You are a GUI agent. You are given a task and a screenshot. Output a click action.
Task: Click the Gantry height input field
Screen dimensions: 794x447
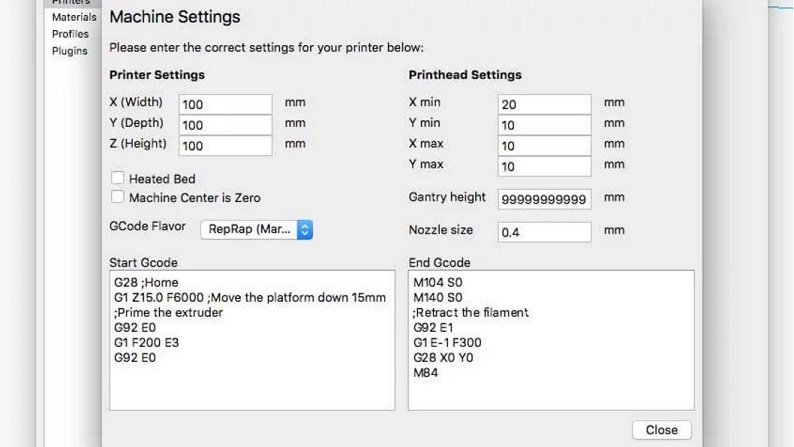[544, 199]
